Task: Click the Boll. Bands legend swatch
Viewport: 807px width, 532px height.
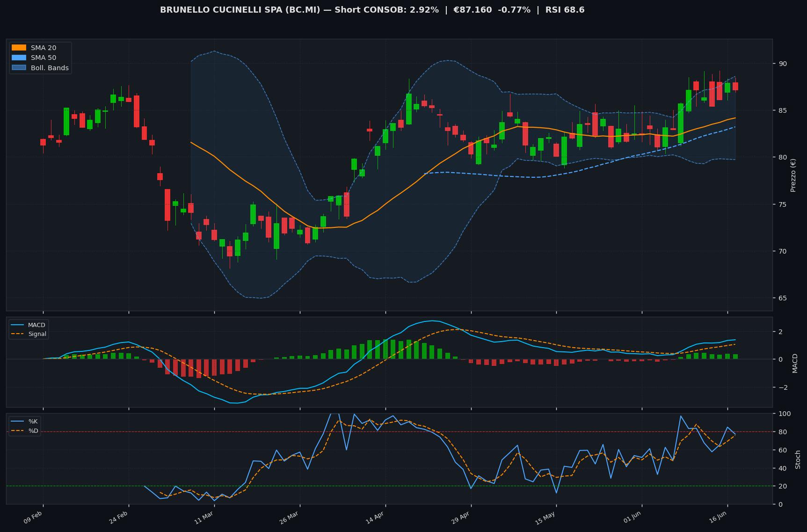Action: point(19,68)
